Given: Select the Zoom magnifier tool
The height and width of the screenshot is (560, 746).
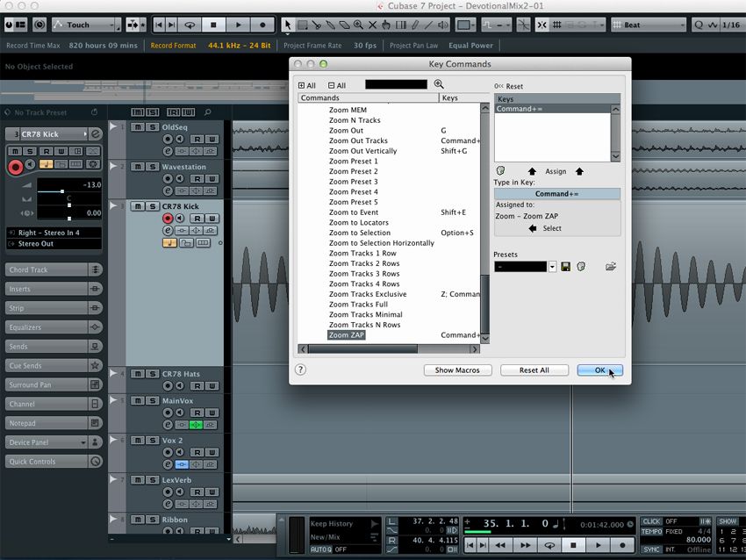Looking at the screenshot, I should 357,24.
